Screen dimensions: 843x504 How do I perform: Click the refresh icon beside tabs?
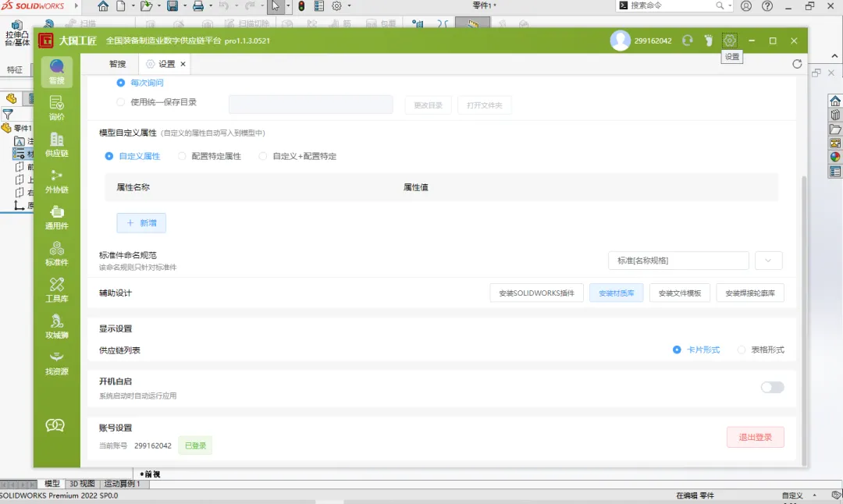click(x=797, y=64)
